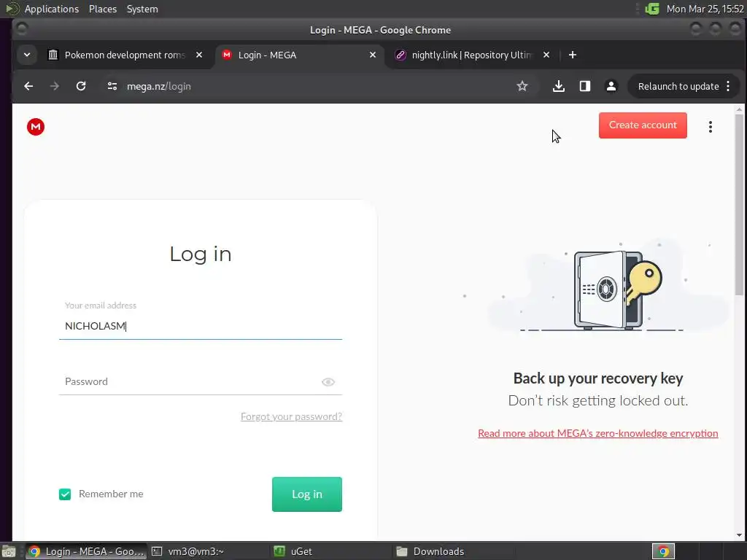Click the Create account button

(x=643, y=125)
